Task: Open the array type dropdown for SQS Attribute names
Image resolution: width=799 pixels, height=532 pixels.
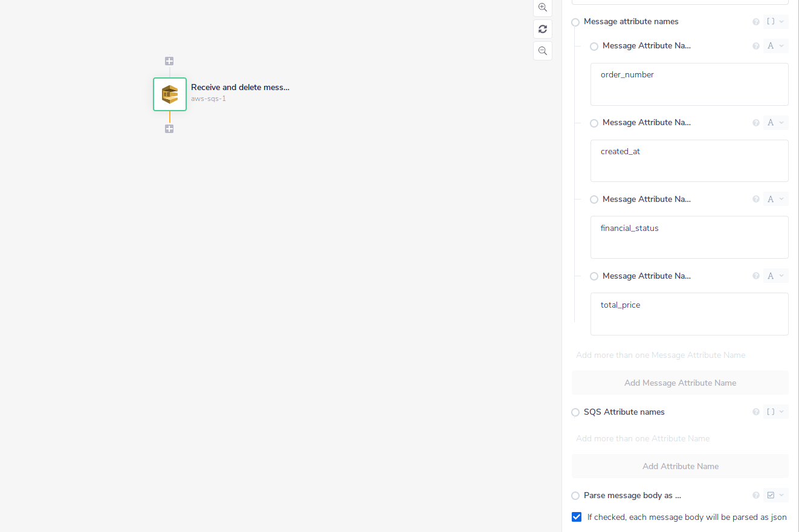Action: (x=775, y=412)
